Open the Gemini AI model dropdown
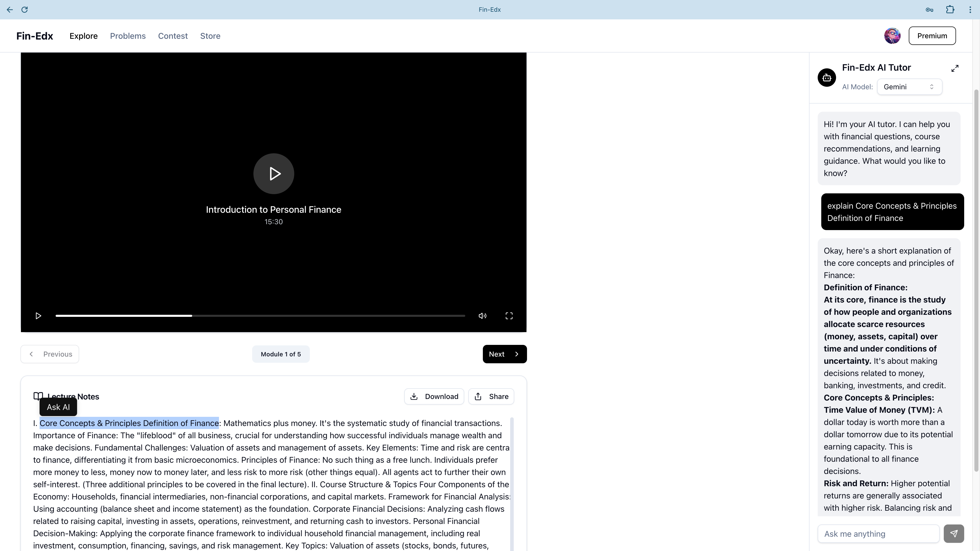The width and height of the screenshot is (980, 551). coord(909,87)
